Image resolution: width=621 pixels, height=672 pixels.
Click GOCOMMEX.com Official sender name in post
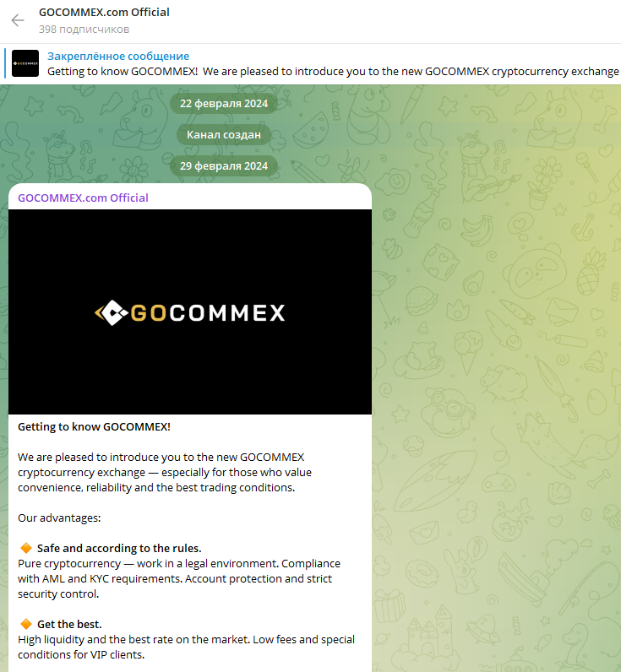pos(83,198)
